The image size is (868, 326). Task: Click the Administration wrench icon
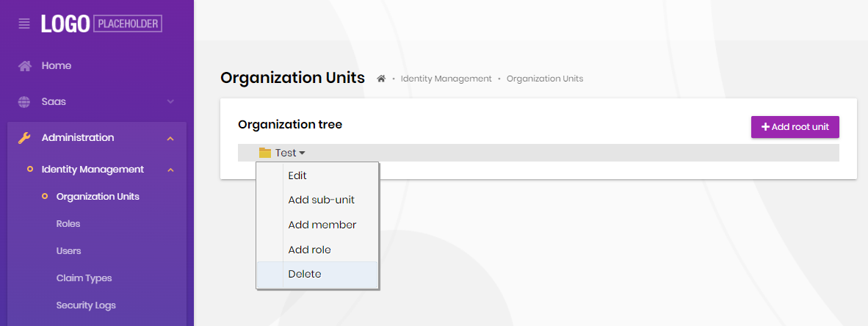pos(25,137)
